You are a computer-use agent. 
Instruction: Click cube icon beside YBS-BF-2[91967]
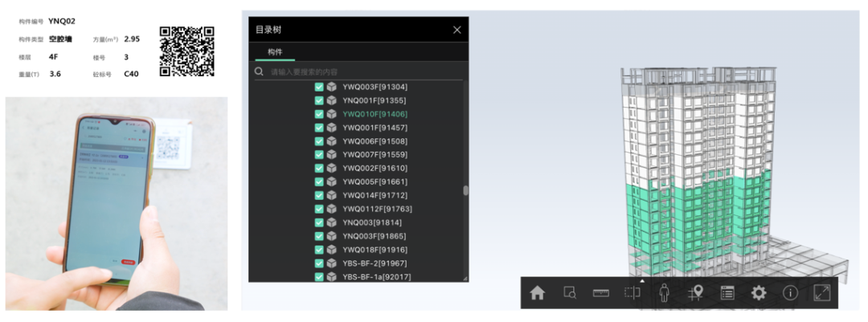click(x=332, y=263)
